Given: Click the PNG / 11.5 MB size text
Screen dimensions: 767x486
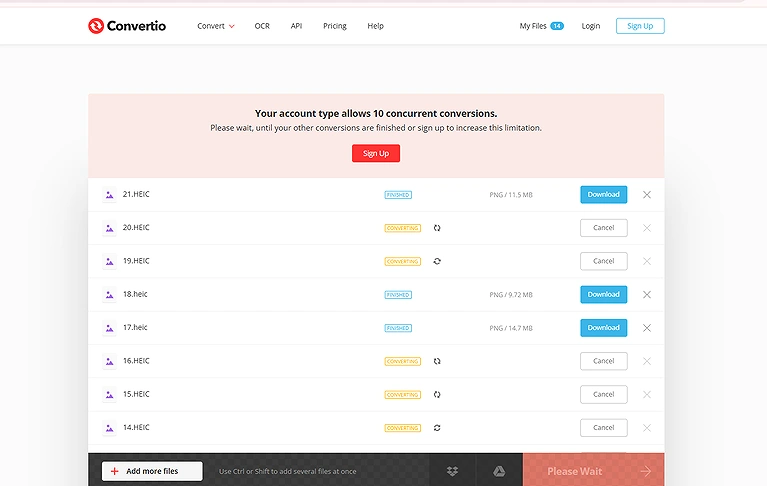Looking at the screenshot, I should point(511,195).
